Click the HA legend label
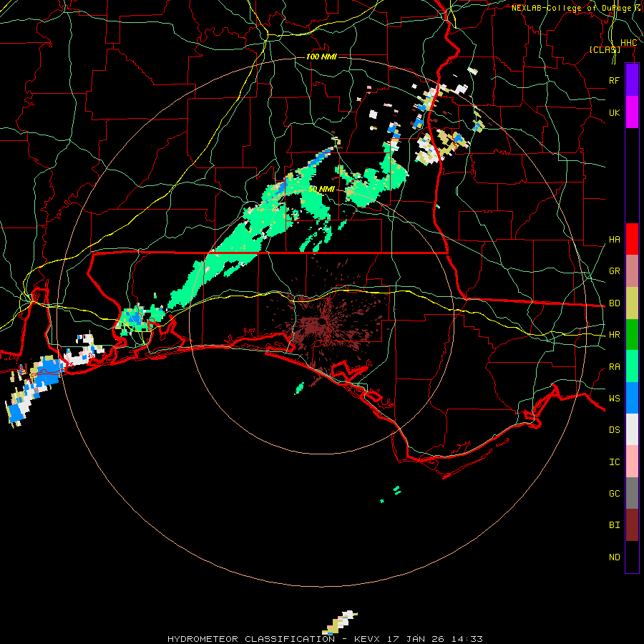 pos(614,239)
